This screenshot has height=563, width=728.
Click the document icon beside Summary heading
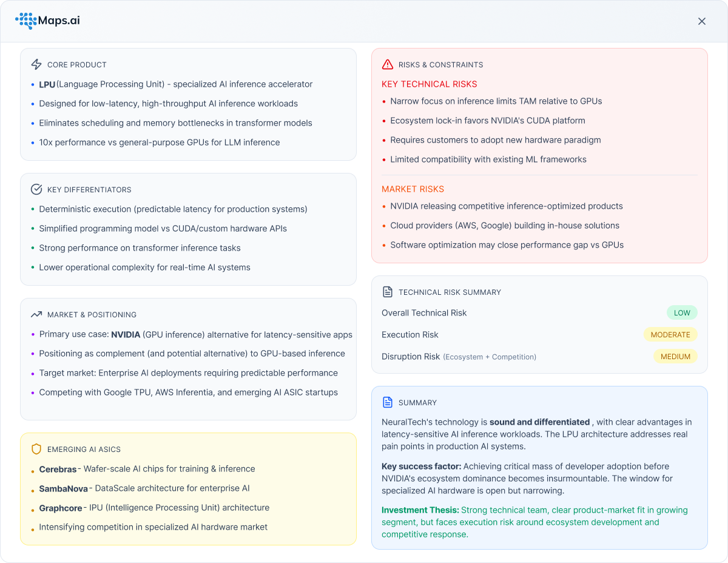pyautogui.click(x=388, y=402)
